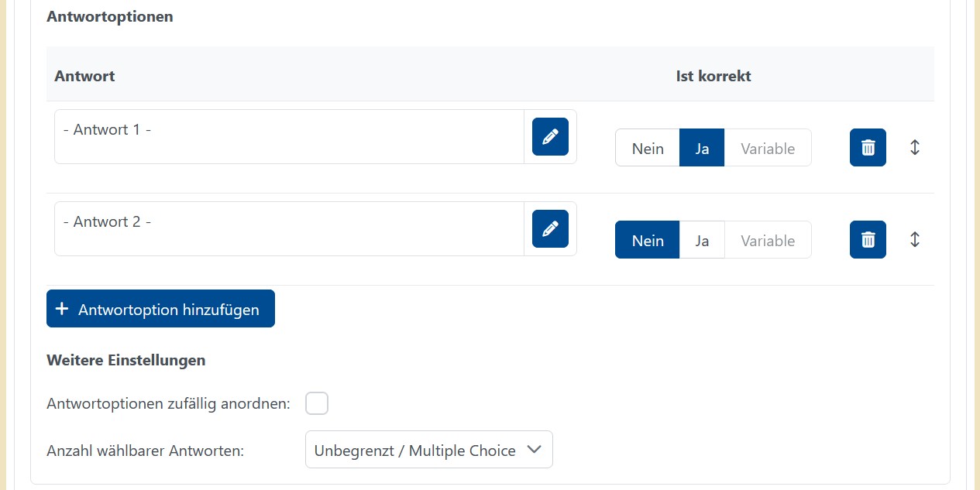Select Nein for Antwort 2

648,240
